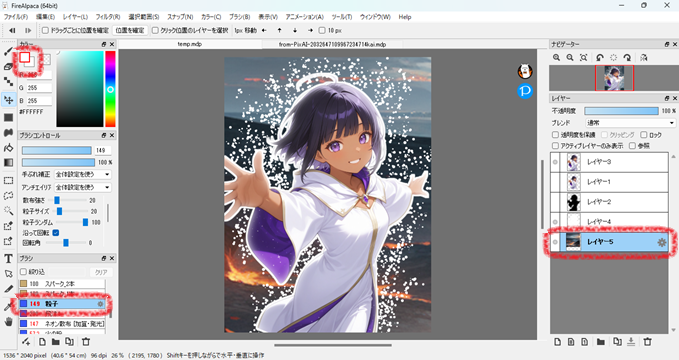Click move left arrow button
This screenshot has width=679, height=360.
(264, 30)
